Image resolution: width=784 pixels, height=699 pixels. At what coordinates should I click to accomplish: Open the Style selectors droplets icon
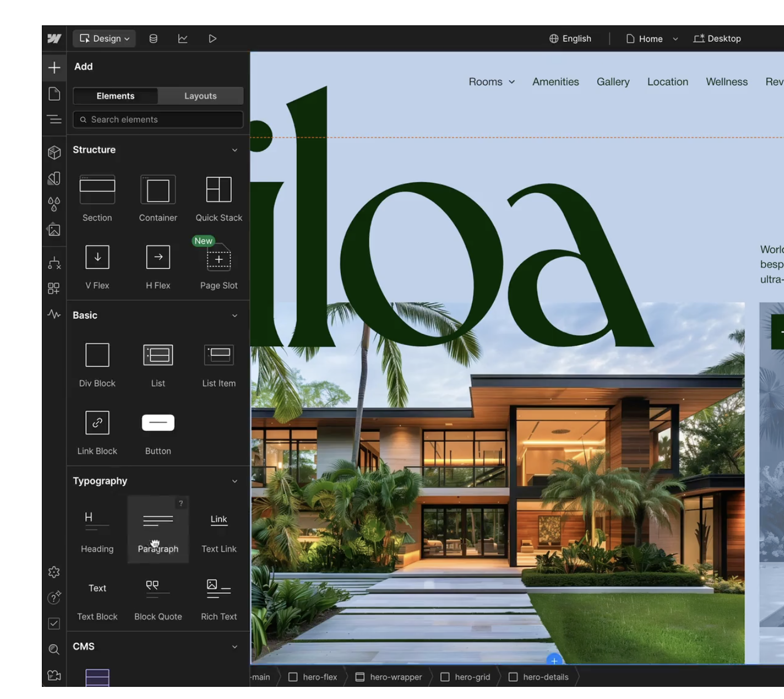[x=54, y=204]
